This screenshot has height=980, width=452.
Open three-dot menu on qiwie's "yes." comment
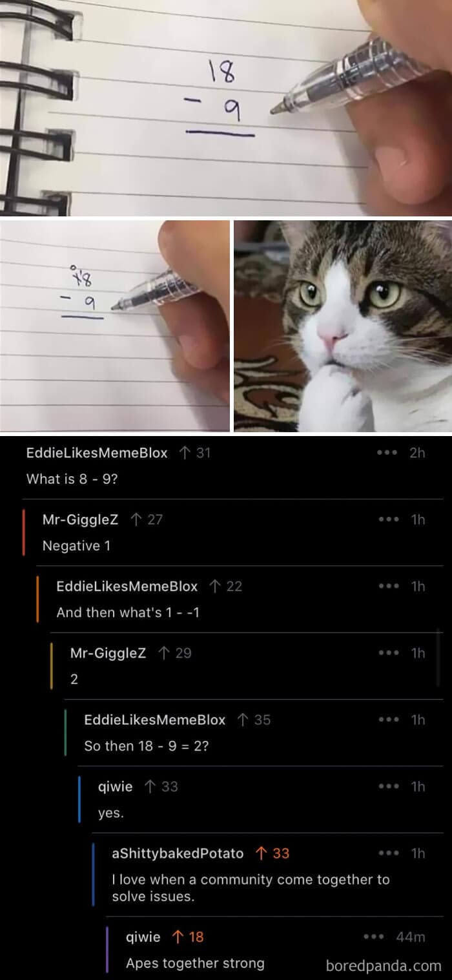tap(387, 787)
